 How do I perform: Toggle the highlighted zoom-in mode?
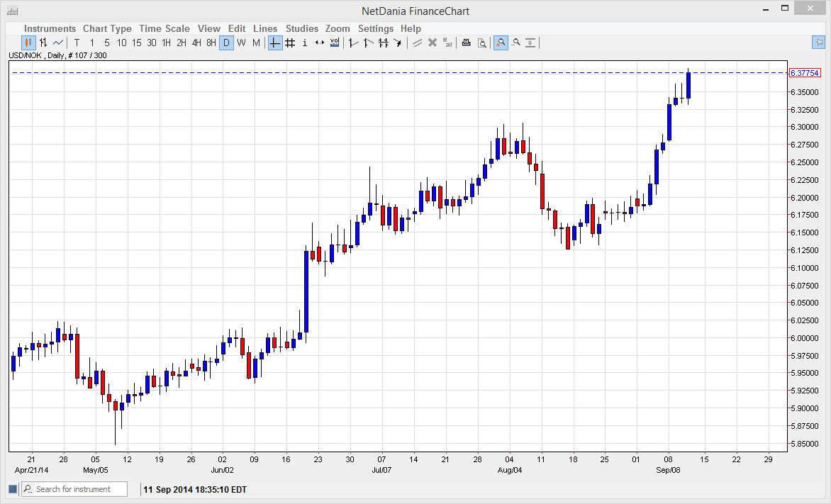click(501, 43)
